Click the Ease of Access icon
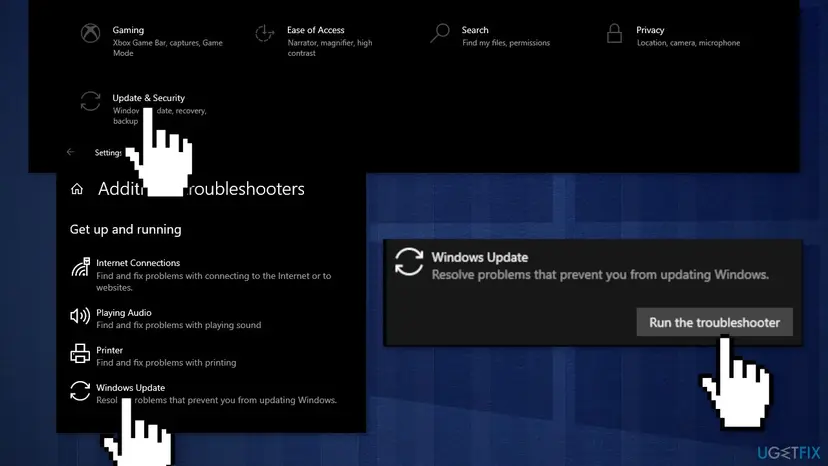828x466 pixels. [x=265, y=33]
